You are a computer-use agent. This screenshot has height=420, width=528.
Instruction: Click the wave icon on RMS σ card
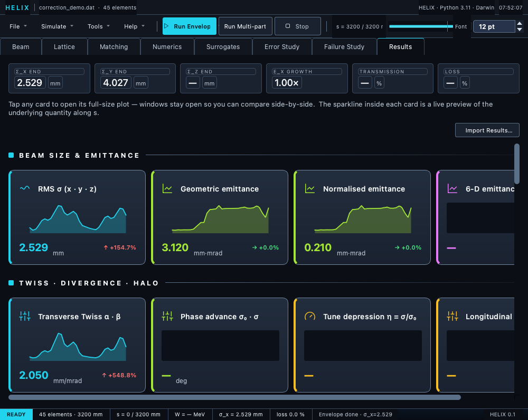click(25, 188)
